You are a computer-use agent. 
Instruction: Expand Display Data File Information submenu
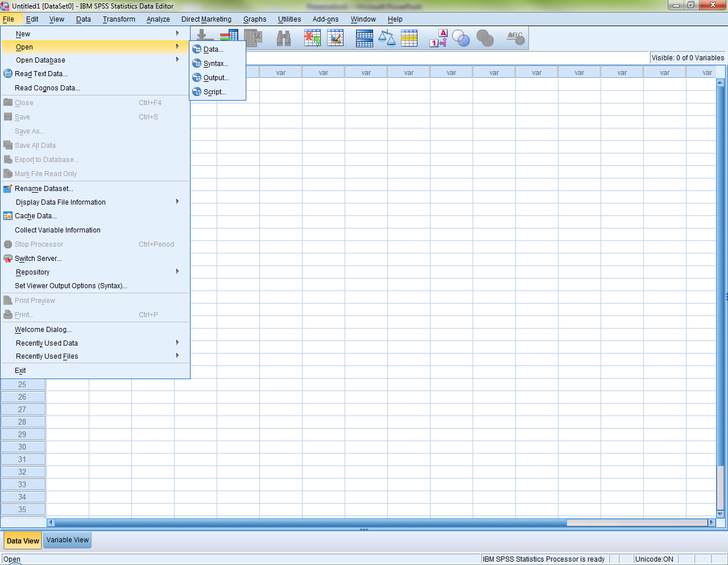click(x=95, y=202)
